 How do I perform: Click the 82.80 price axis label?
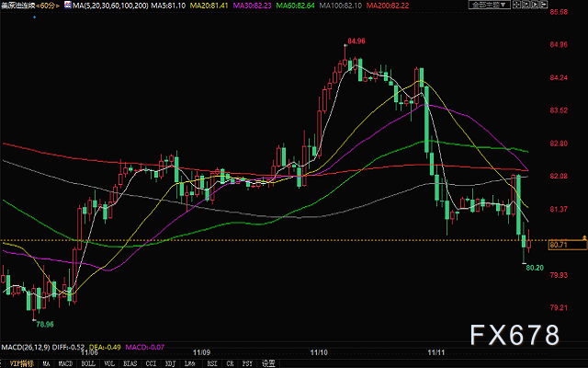coord(559,144)
